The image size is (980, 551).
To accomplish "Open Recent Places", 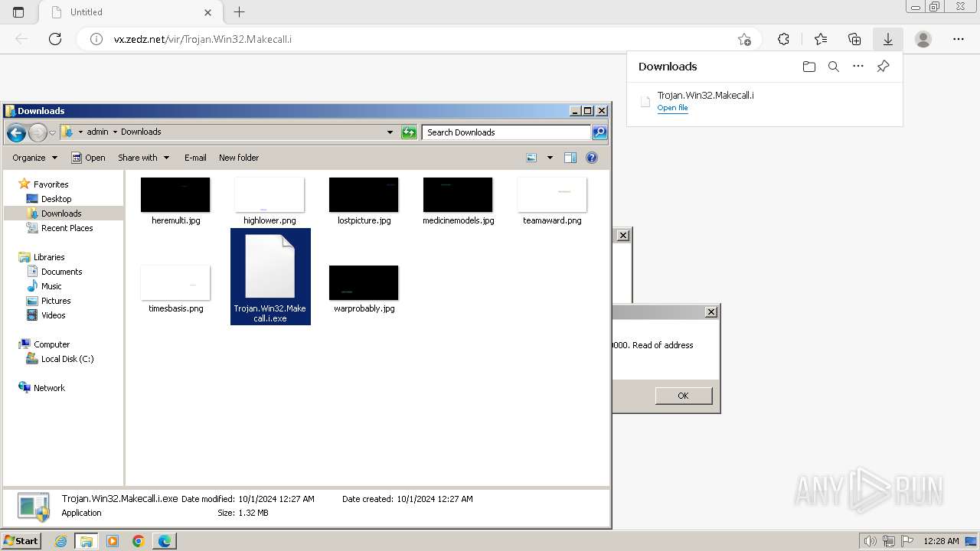I will 67,228.
